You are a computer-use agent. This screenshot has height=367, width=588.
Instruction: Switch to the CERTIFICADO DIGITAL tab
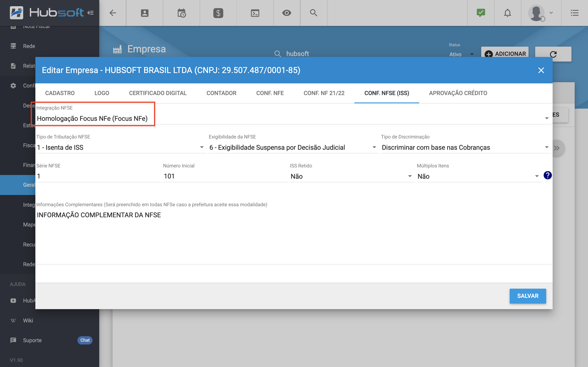coord(158,93)
